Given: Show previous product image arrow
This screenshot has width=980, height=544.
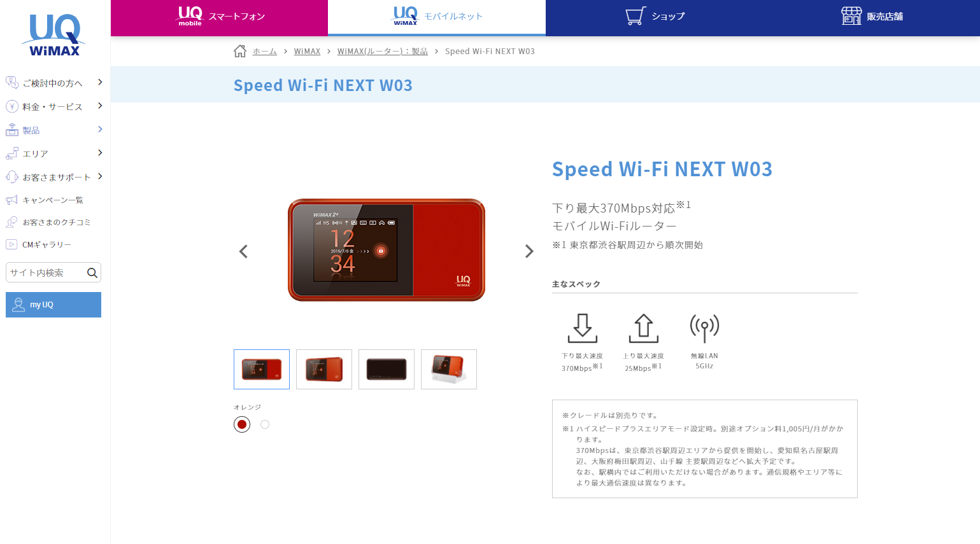Looking at the screenshot, I should (x=243, y=251).
